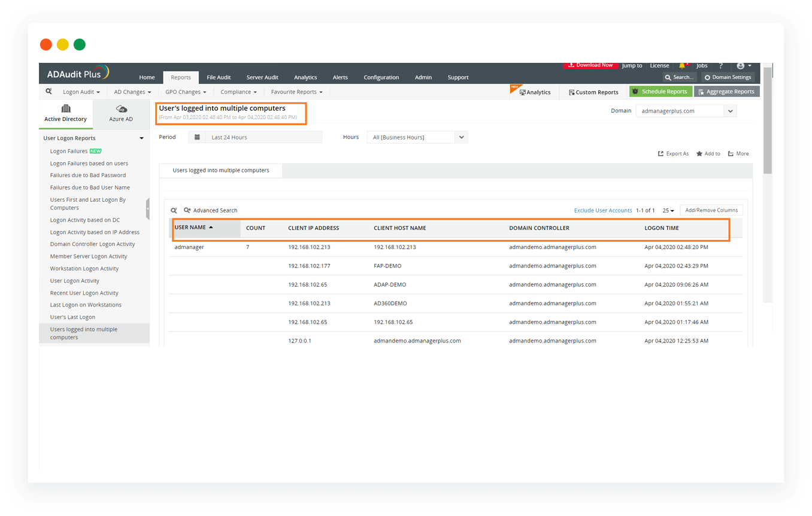Image resolution: width=812 pixels, height=516 pixels.
Task: Expand the Logon Audit dropdown
Action: 81,92
